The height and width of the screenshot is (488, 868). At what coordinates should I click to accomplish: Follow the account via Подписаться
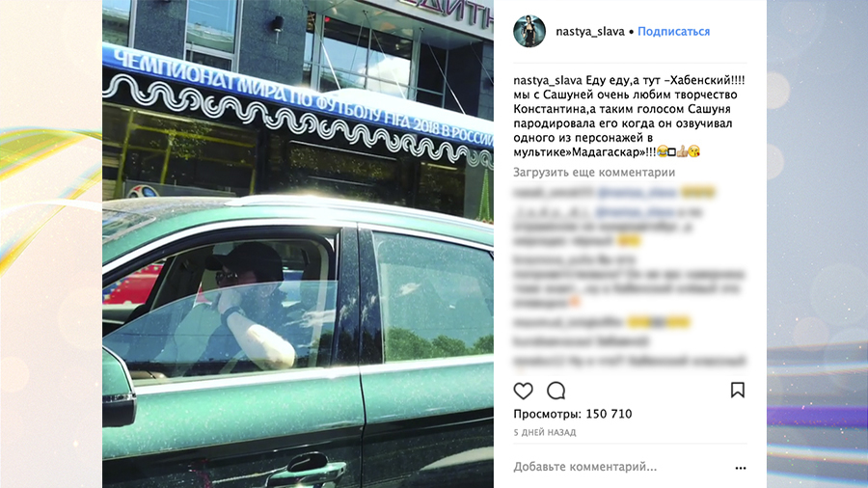[674, 32]
